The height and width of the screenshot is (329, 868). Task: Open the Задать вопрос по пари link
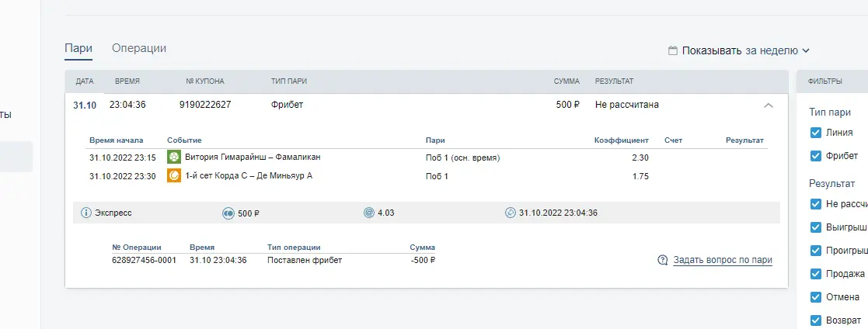pyautogui.click(x=723, y=260)
